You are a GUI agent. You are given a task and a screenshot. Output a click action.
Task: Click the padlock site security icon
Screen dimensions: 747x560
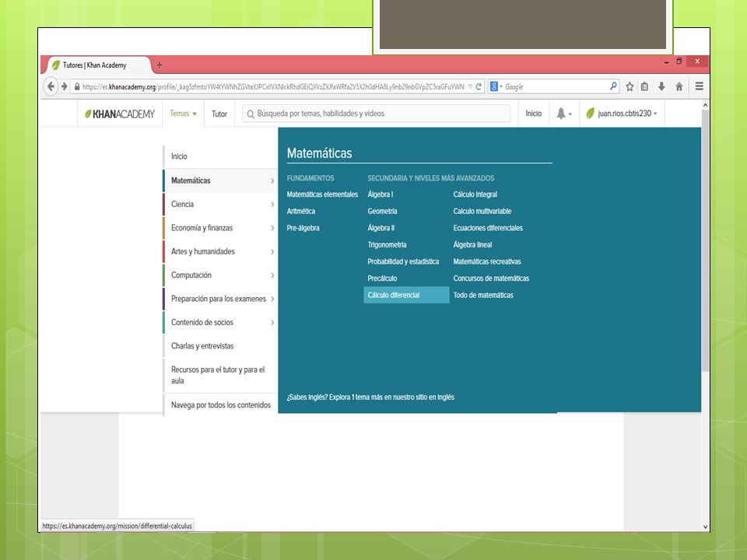tap(77, 86)
